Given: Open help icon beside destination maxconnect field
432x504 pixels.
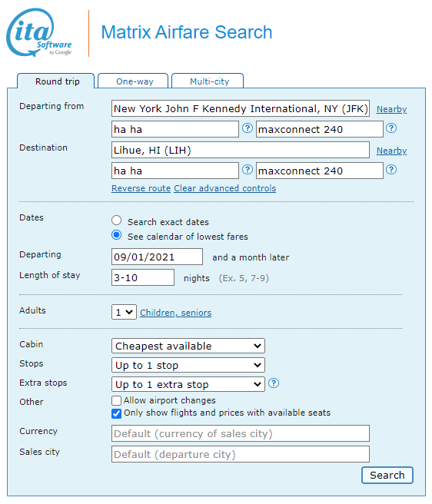Looking at the screenshot, I should (391, 170).
